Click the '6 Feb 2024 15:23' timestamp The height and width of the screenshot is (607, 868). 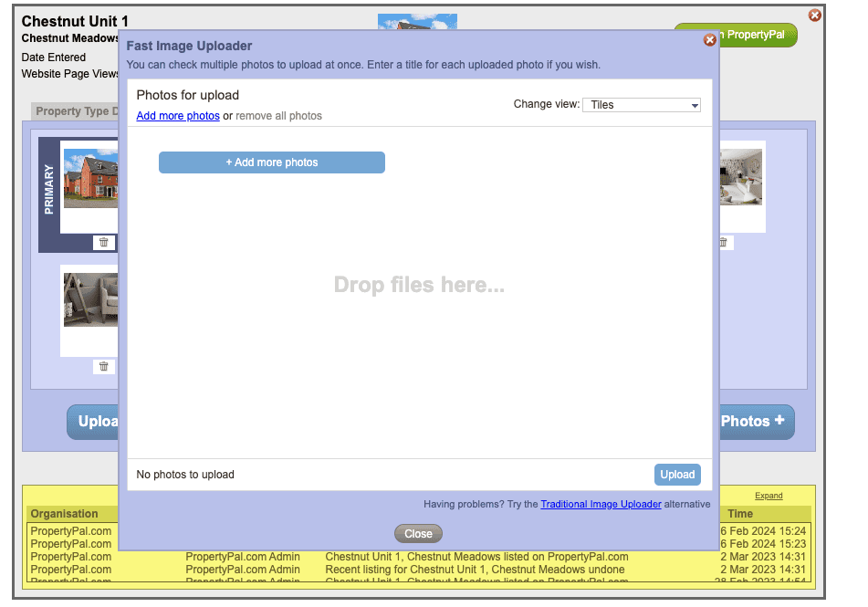[x=763, y=544]
